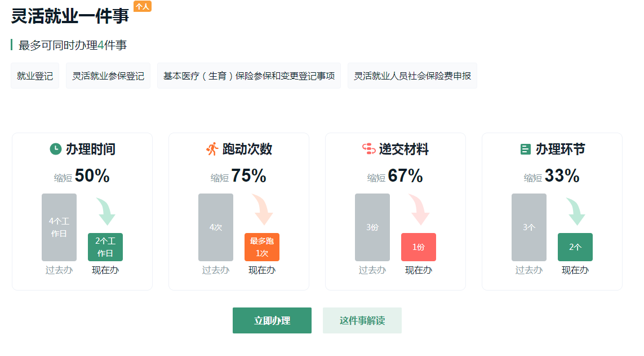Select the 灵活就业参保登记 tag
The image size is (644, 356).
pos(108,76)
